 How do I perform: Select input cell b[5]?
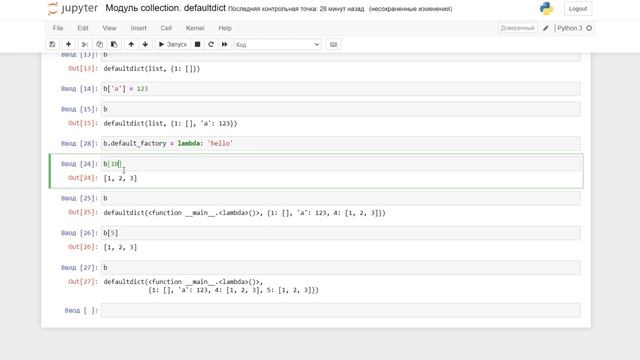(341, 233)
